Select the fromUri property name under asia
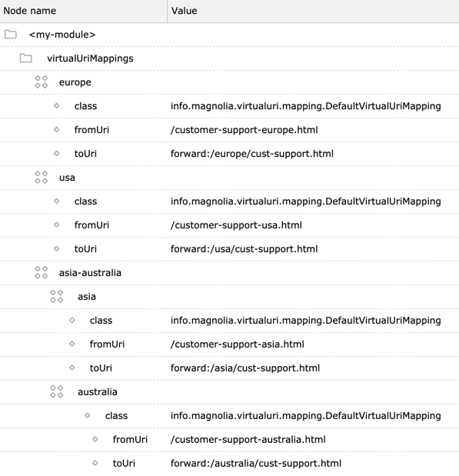459x476 pixels. (107, 345)
